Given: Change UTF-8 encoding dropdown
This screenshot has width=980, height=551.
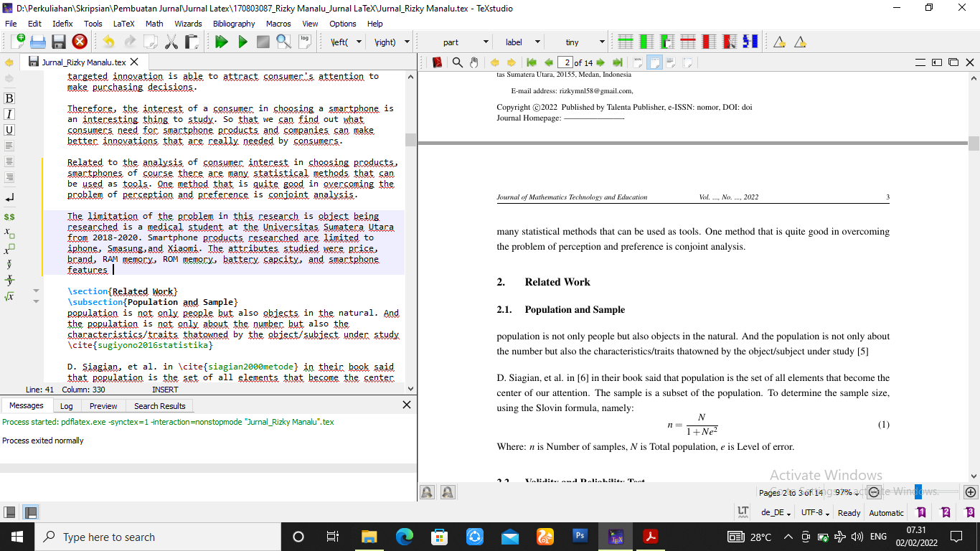Looking at the screenshot, I should click(x=816, y=512).
